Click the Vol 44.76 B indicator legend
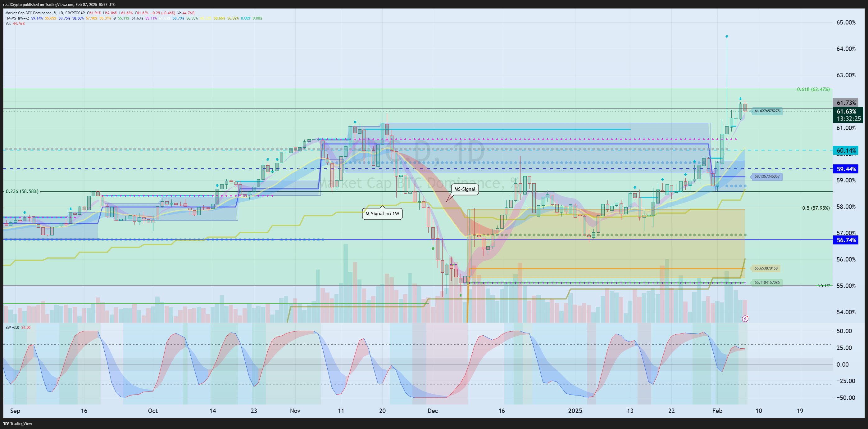The height and width of the screenshot is (429, 868). [x=15, y=24]
